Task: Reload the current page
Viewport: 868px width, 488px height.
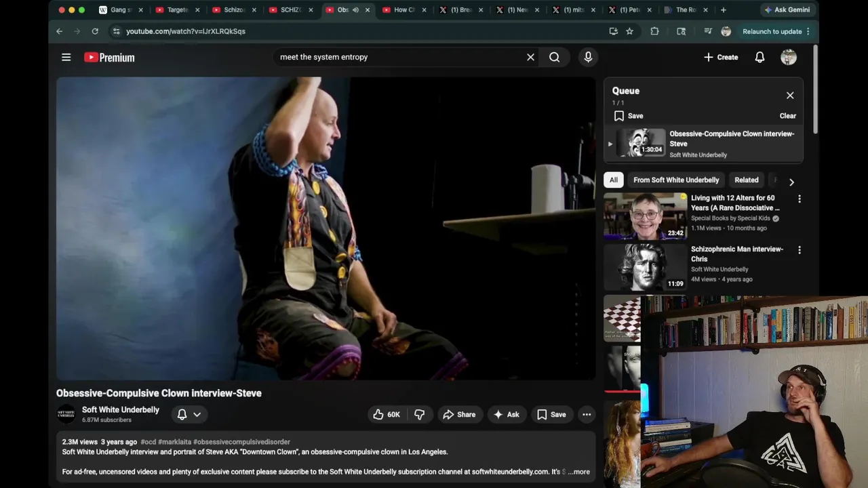Action: 95,31
